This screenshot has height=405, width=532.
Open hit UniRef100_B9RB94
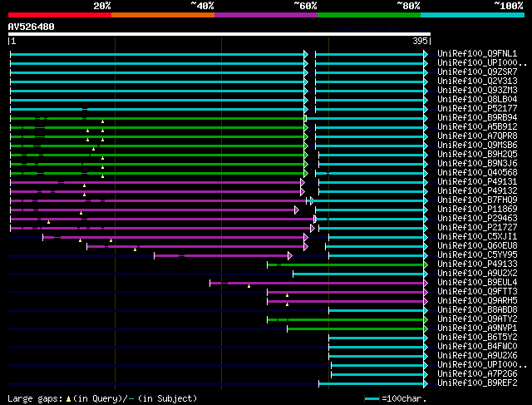[x=477, y=118]
